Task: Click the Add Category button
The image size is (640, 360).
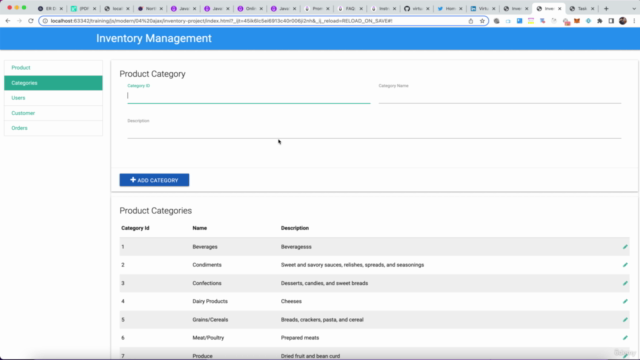Action: click(x=154, y=180)
